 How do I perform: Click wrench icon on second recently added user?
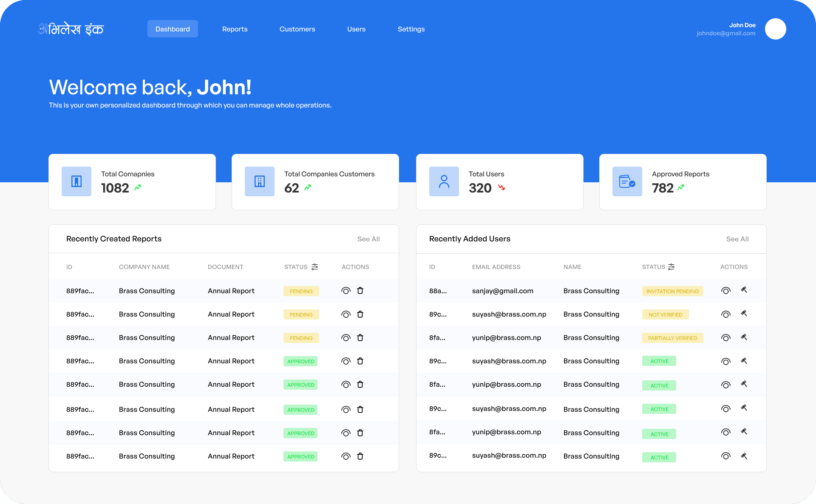click(744, 314)
